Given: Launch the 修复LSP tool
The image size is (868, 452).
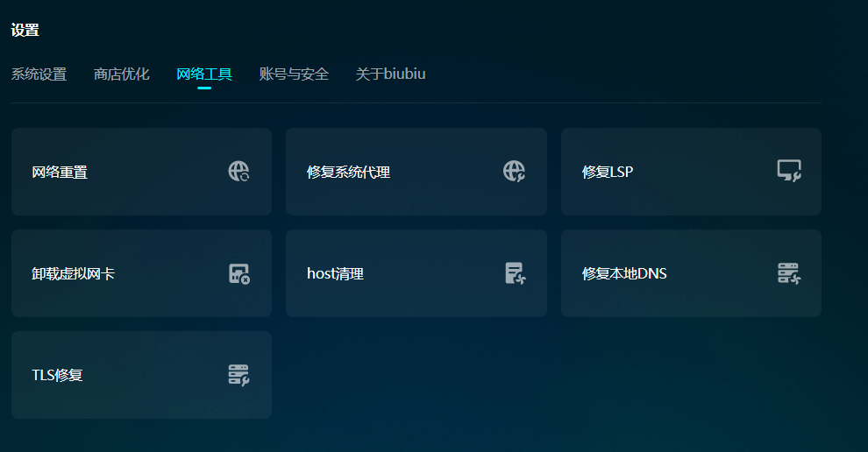Looking at the screenshot, I should pos(691,172).
